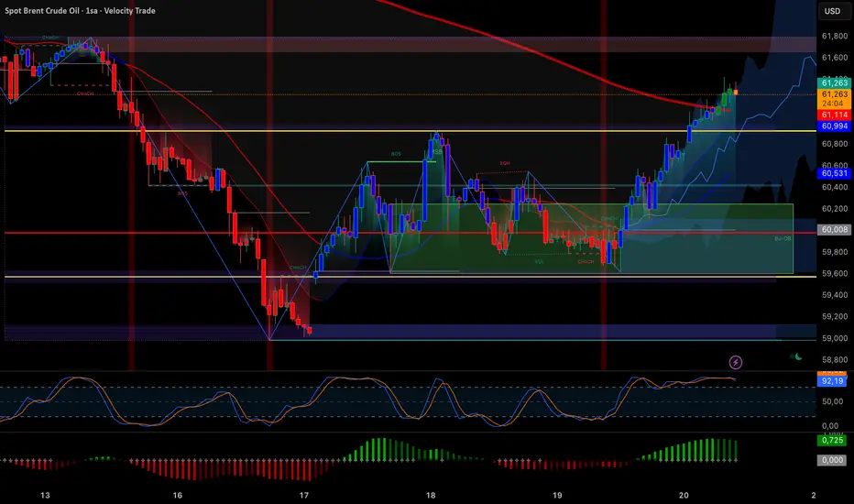854x504 pixels.
Task: Click the 61,600 price scale value
Action: pos(835,57)
